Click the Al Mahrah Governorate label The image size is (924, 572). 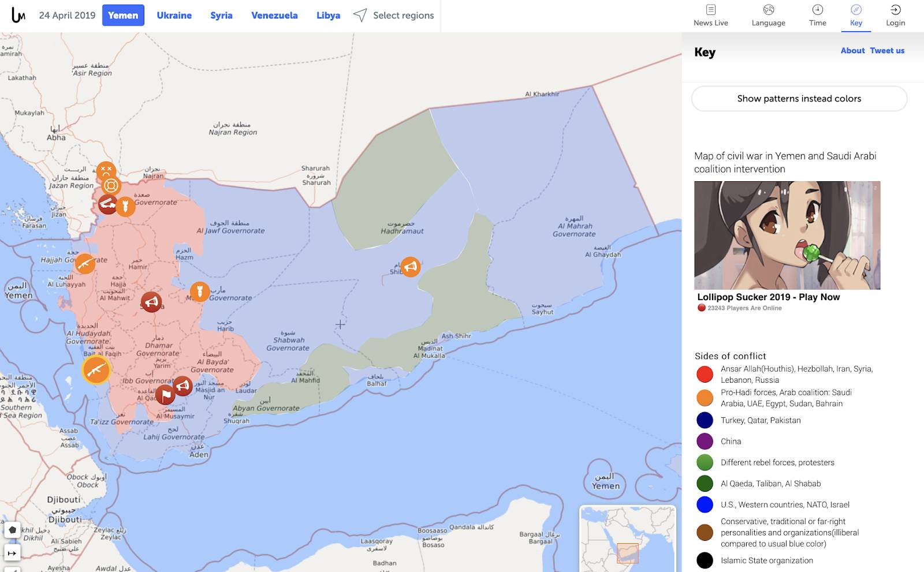[574, 230]
